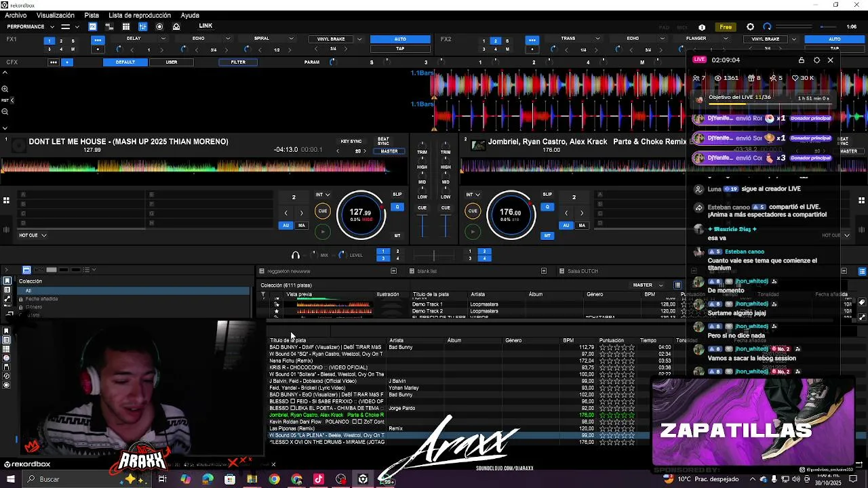The height and width of the screenshot is (488, 868).
Task: Click LINK button in top toolbar
Action: pos(205,26)
